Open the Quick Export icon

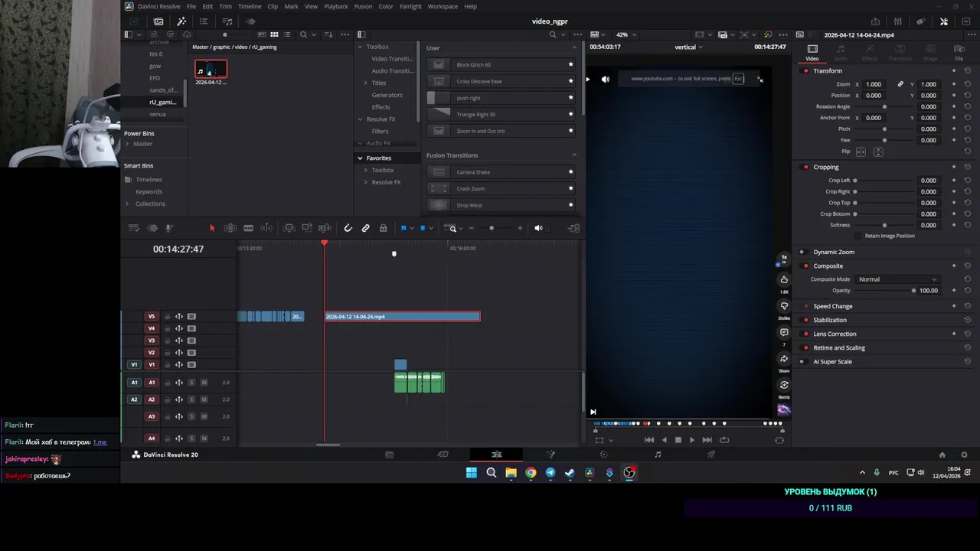(x=875, y=21)
